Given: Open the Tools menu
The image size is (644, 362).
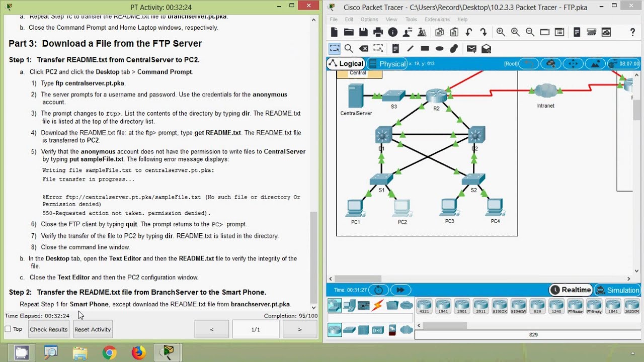Looking at the screenshot, I should pyautogui.click(x=411, y=20).
